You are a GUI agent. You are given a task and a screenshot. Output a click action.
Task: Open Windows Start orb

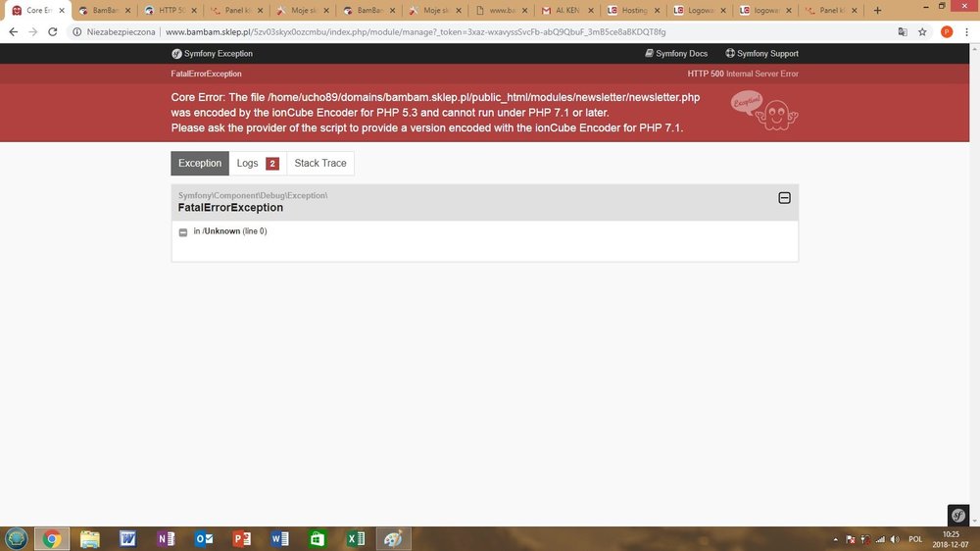coord(17,538)
